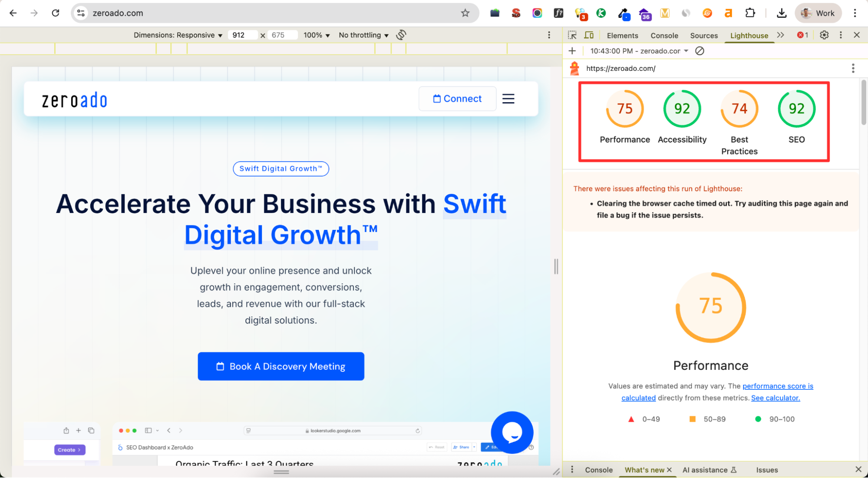The image size is (868, 478).
Task: Open the report timestamp selector dropdown
Action: tap(639, 51)
